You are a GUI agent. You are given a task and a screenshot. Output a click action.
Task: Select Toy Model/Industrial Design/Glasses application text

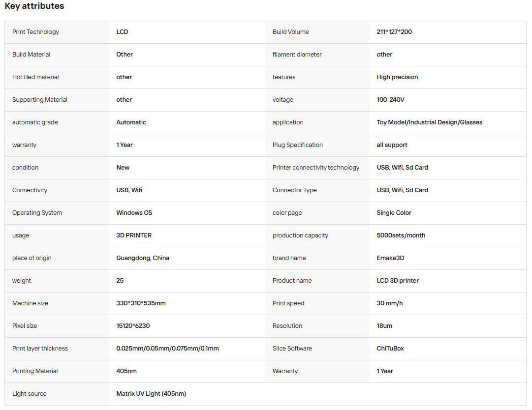tap(430, 122)
